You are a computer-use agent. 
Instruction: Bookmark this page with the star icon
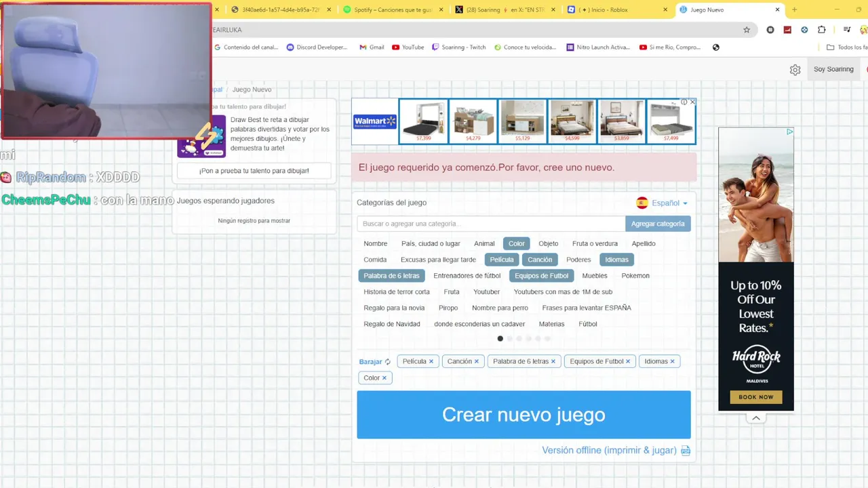click(747, 30)
